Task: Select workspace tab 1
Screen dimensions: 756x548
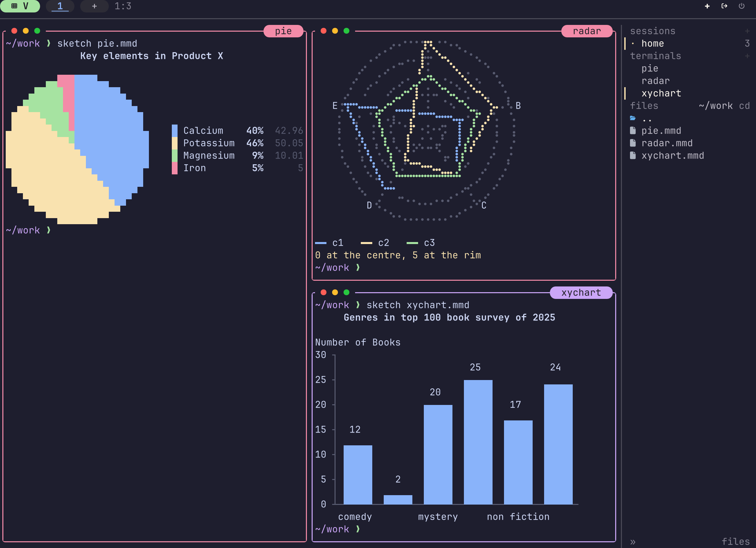Action: (x=60, y=6)
